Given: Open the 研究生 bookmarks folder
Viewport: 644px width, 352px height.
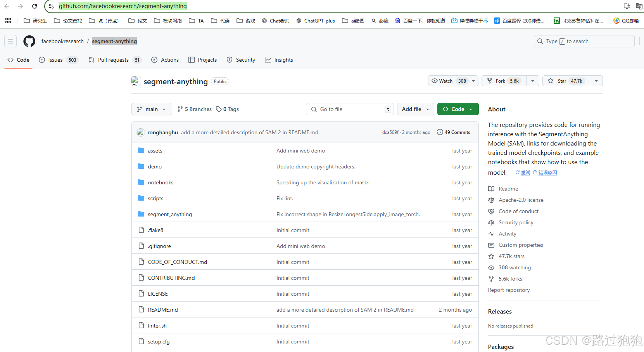Looking at the screenshot, I should coord(35,21).
